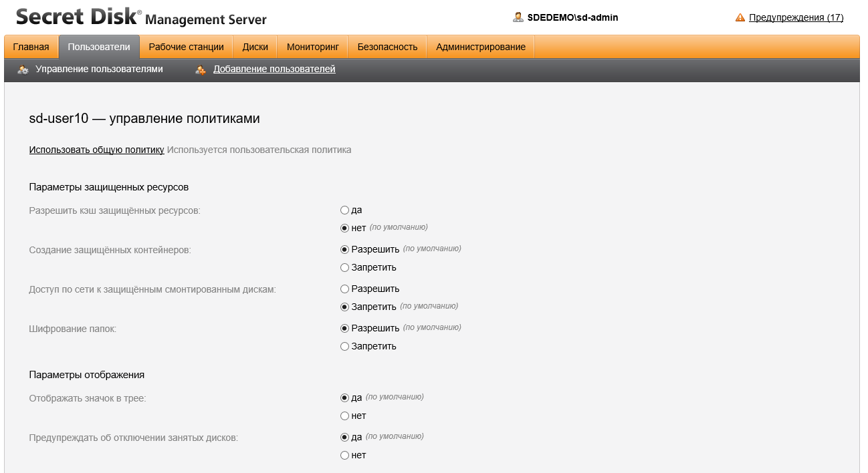Click the Secret Disk Management Server logo
The width and height of the screenshot is (868, 473).
(141, 18)
